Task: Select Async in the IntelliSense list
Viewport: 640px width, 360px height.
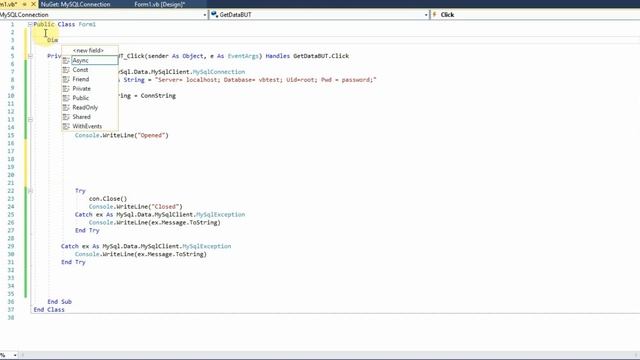Action: coord(94,60)
